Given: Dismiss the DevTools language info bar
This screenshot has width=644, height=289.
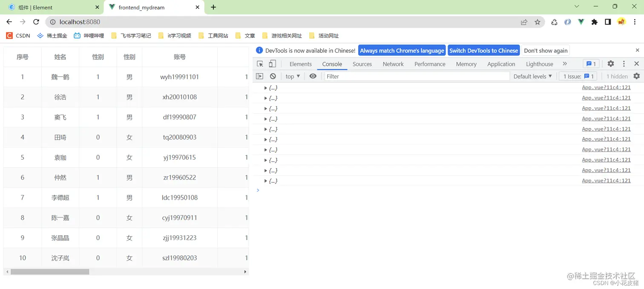Looking at the screenshot, I should tap(638, 50).
